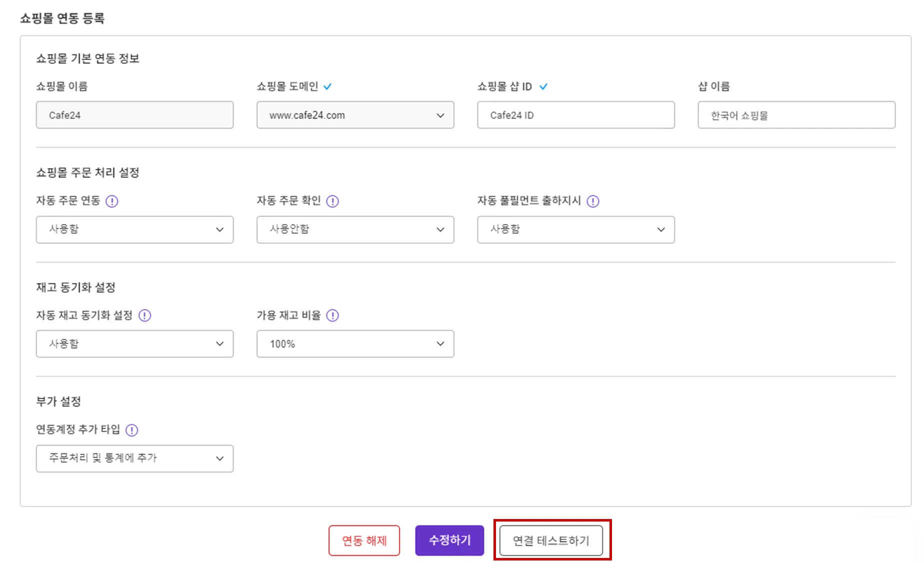The image size is (924, 562).
Task: Click info icon beside 자동 풀필먼트 출하지시
Action: point(593,201)
